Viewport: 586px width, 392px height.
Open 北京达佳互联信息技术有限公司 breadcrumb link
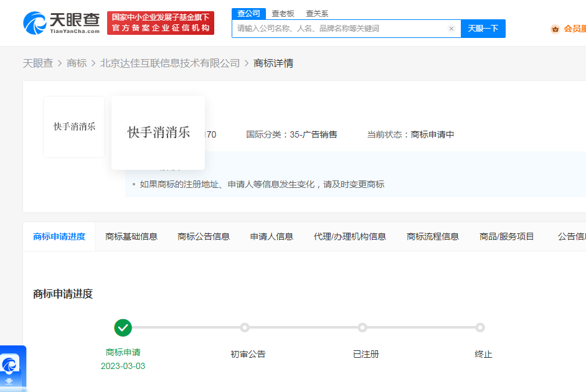coord(170,63)
